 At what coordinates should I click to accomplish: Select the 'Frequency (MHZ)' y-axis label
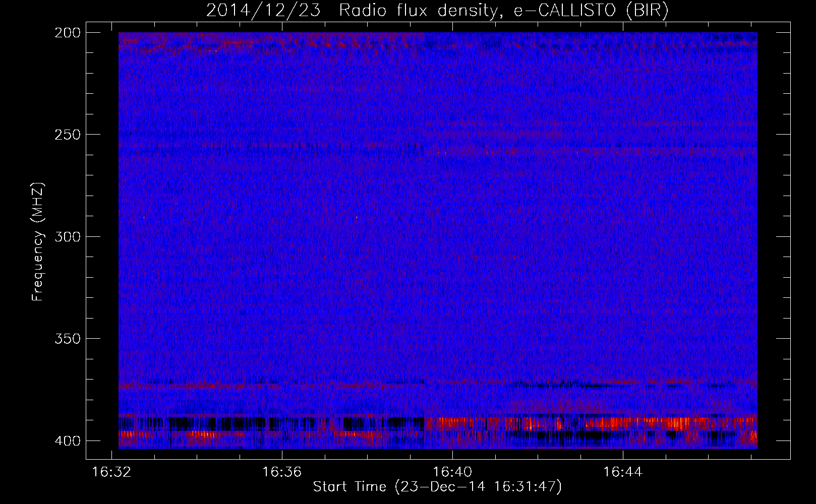point(38,242)
